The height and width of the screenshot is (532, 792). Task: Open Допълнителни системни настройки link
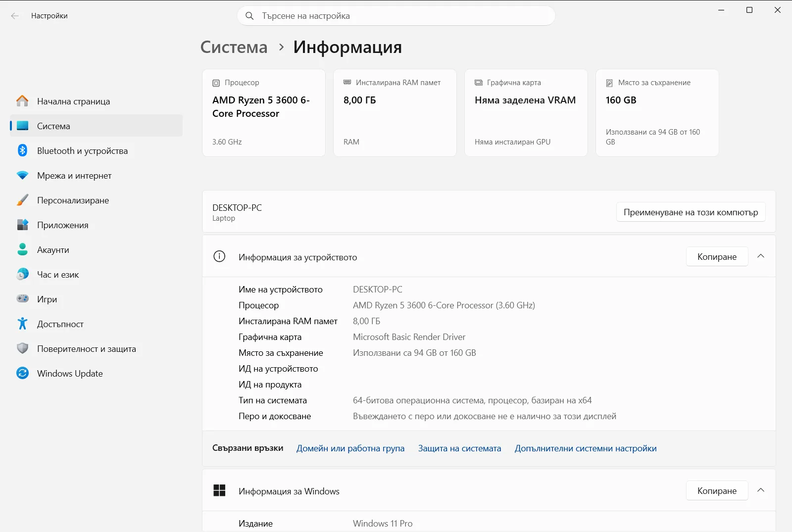[586, 448]
